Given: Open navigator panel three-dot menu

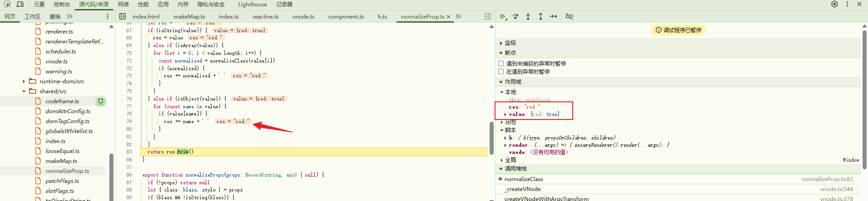Looking at the screenshot, I should pyautogui.click(x=108, y=16).
